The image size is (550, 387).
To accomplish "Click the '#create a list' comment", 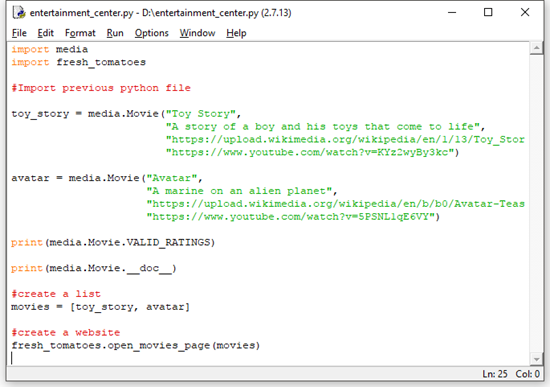I will pyautogui.click(x=56, y=294).
